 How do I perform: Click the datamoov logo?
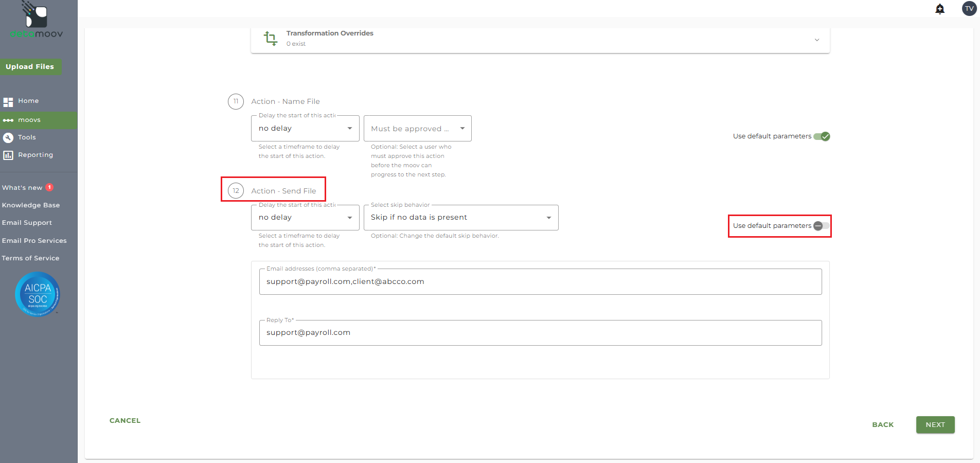(x=36, y=21)
